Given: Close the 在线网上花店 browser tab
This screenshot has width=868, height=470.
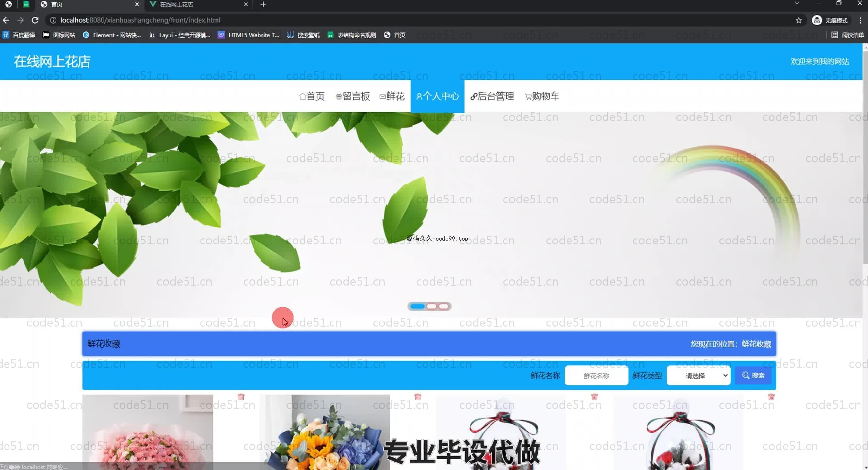Looking at the screenshot, I should 246,4.
